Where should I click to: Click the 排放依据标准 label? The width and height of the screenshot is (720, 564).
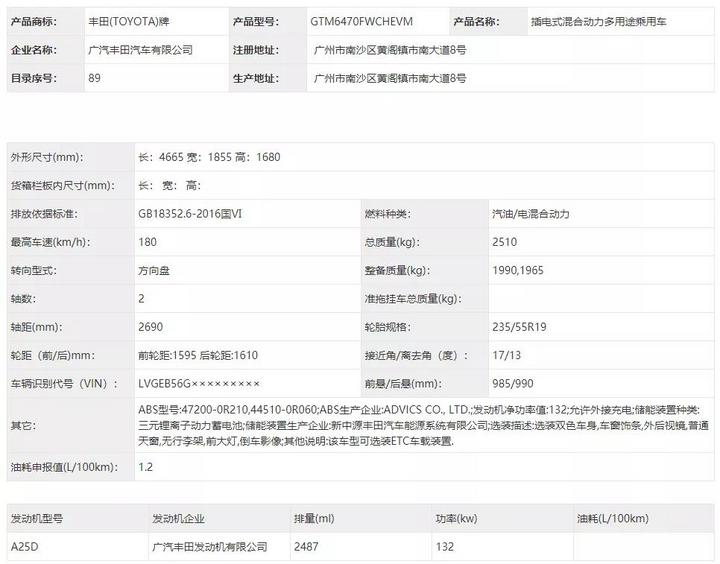click(44, 214)
